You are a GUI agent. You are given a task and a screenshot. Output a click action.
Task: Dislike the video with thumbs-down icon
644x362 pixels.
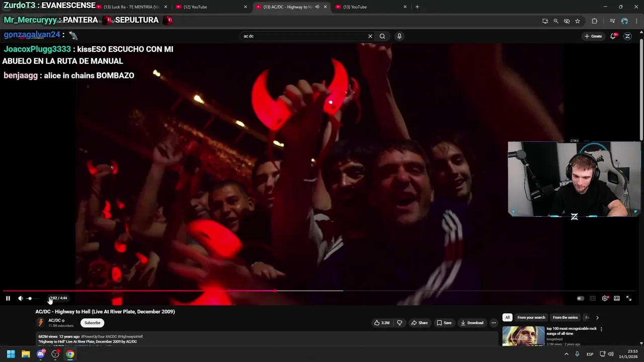399,323
